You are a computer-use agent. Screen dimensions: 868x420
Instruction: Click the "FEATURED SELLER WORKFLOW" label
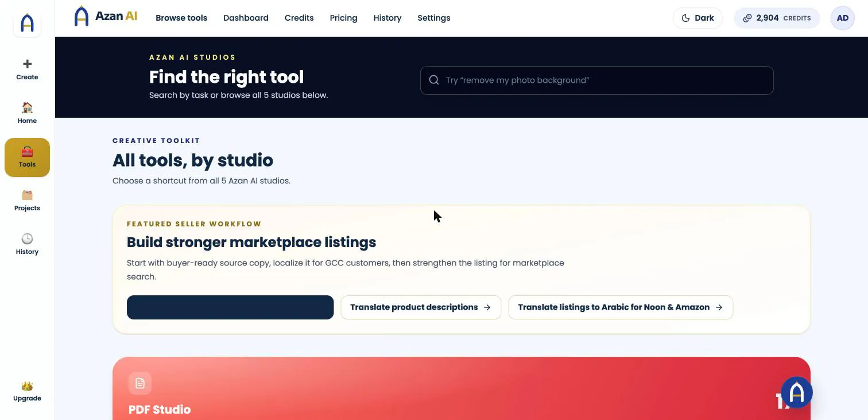[194, 224]
